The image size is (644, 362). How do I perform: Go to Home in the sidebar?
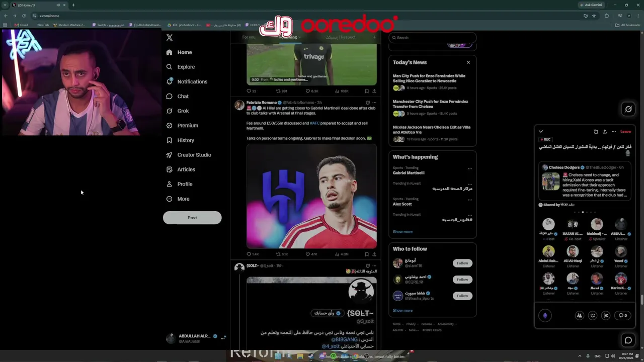pos(179,52)
